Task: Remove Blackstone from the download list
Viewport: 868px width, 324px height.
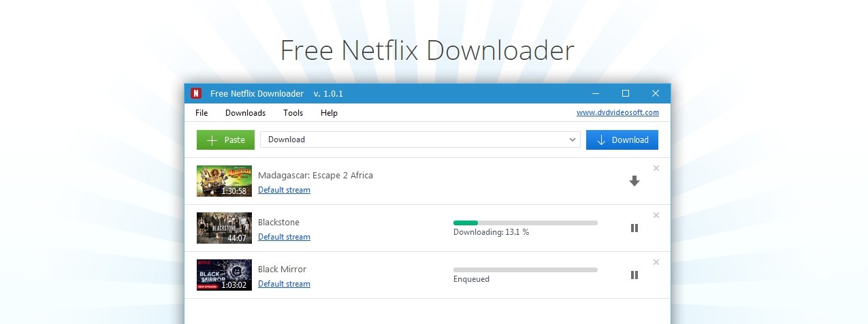Action: coord(656,215)
